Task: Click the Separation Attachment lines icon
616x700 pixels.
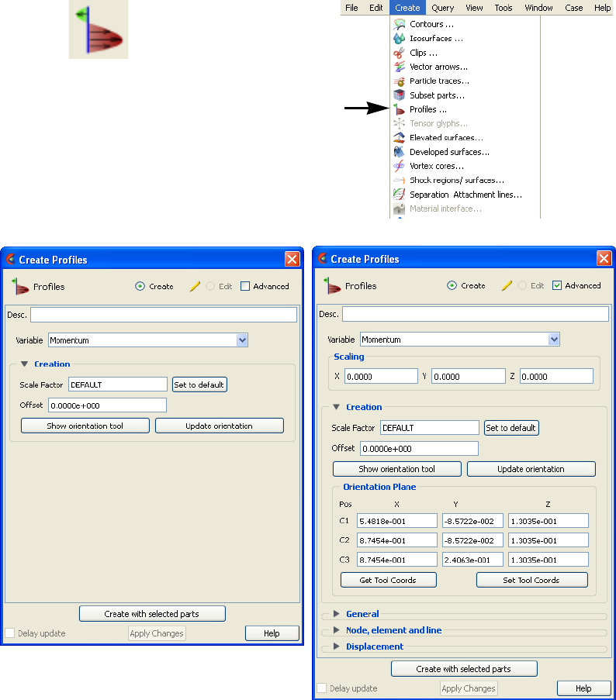Action: (x=399, y=195)
